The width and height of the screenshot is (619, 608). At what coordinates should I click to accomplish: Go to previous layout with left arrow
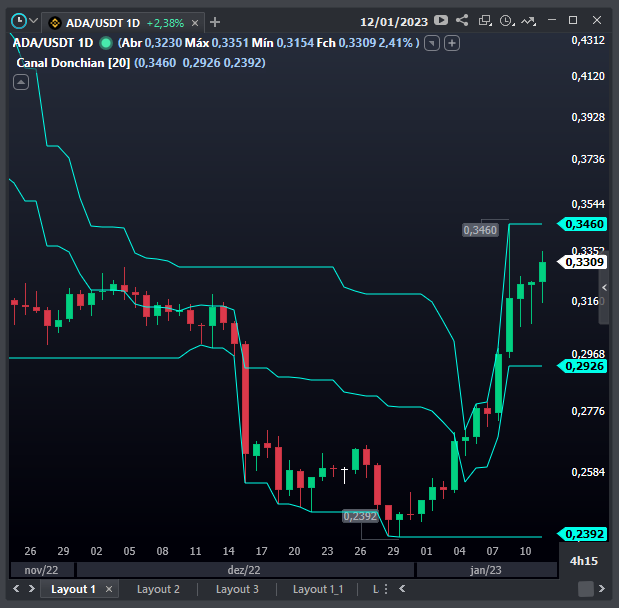pos(16,589)
